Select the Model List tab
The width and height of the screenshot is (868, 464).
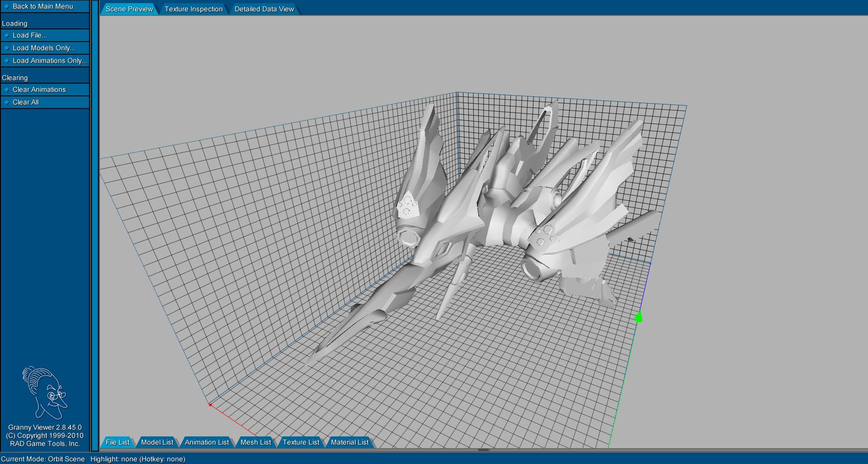coord(157,442)
